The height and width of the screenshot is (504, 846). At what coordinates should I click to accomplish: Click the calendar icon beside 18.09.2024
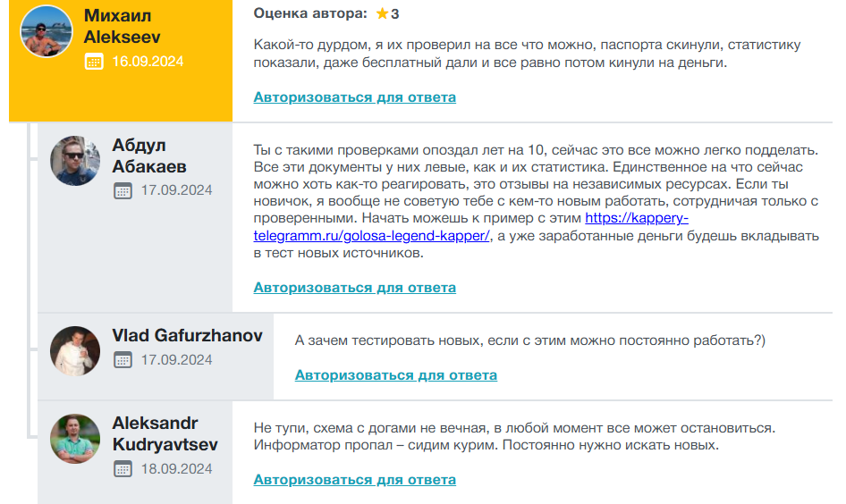pos(123,469)
